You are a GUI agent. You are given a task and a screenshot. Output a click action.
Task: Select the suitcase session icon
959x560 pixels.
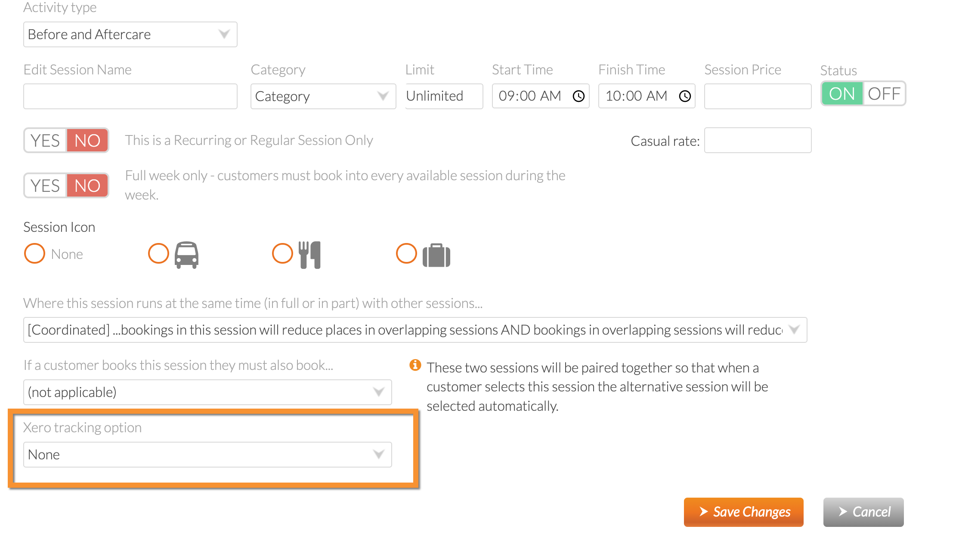[436, 255]
